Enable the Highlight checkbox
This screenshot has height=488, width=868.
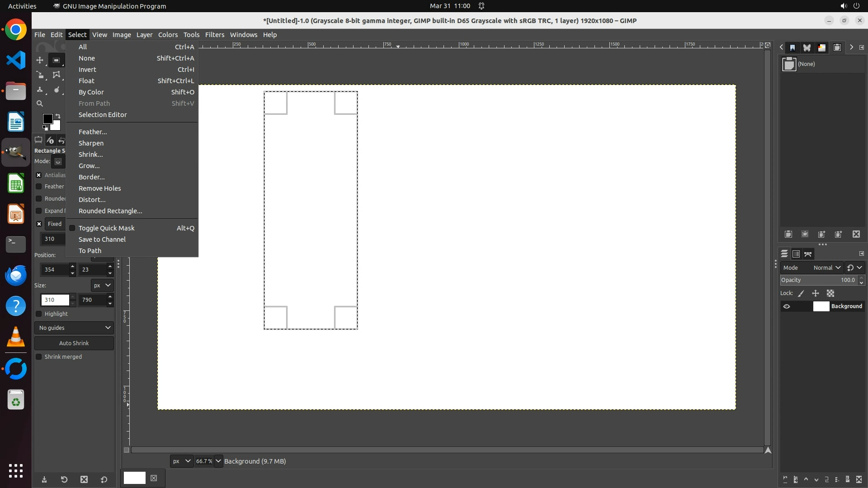(39, 314)
